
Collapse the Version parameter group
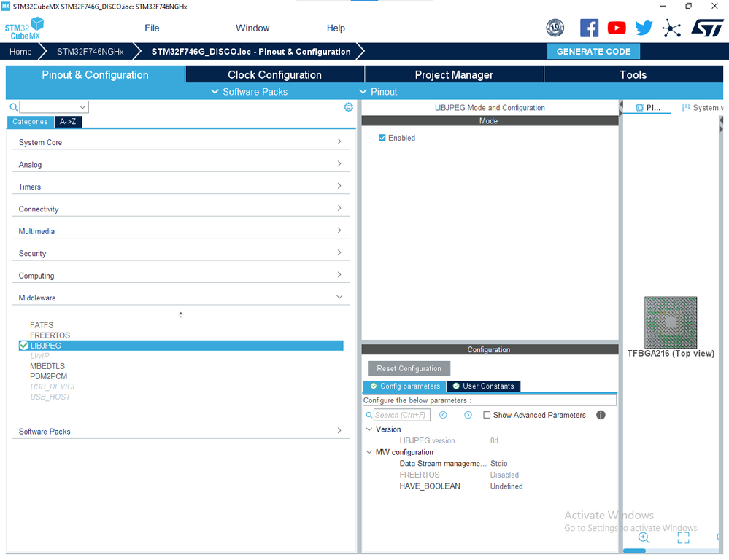tap(369, 429)
